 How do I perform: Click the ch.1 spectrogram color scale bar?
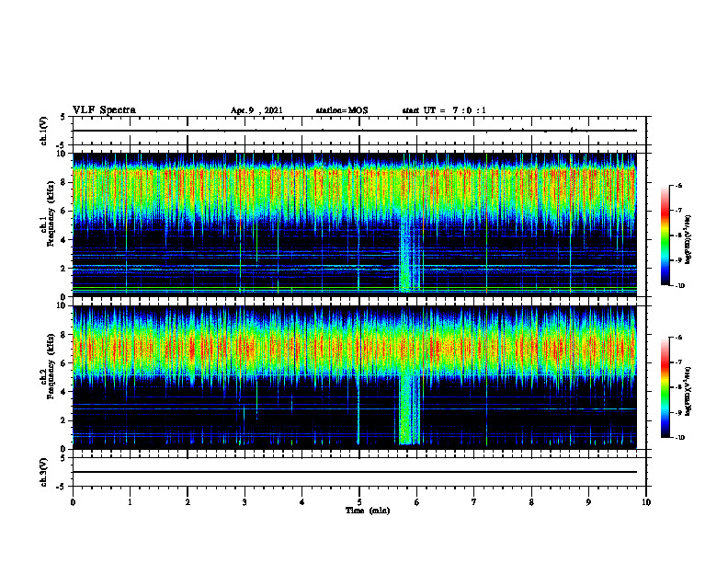[665, 236]
